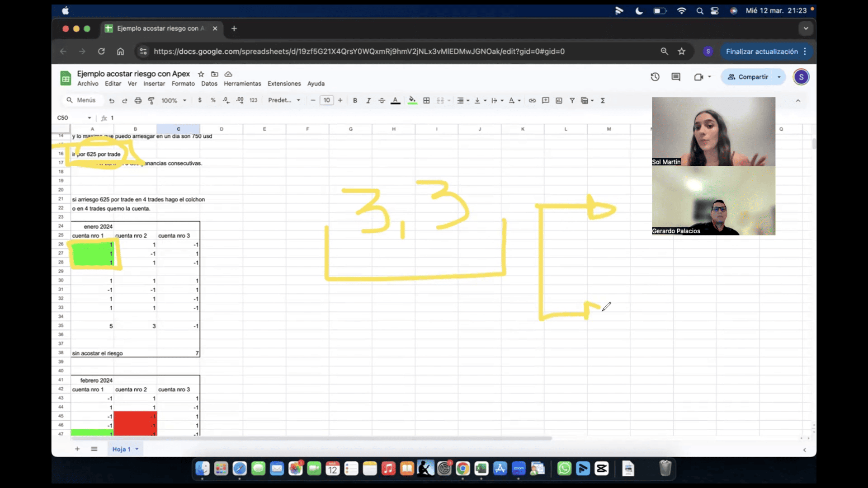The width and height of the screenshot is (868, 488).
Task: Select the paint format roller tool
Action: [151, 100]
